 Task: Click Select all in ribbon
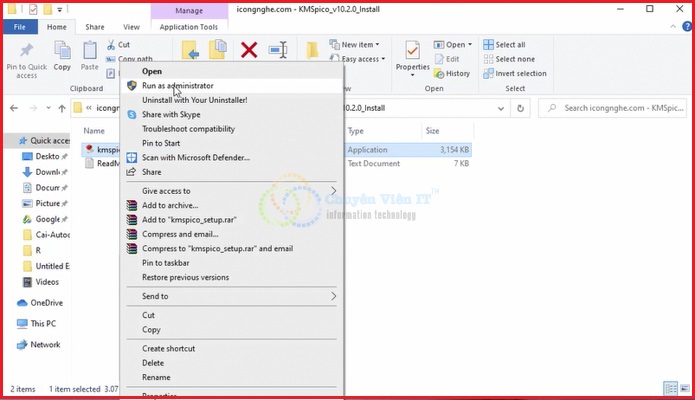coord(504,44)
